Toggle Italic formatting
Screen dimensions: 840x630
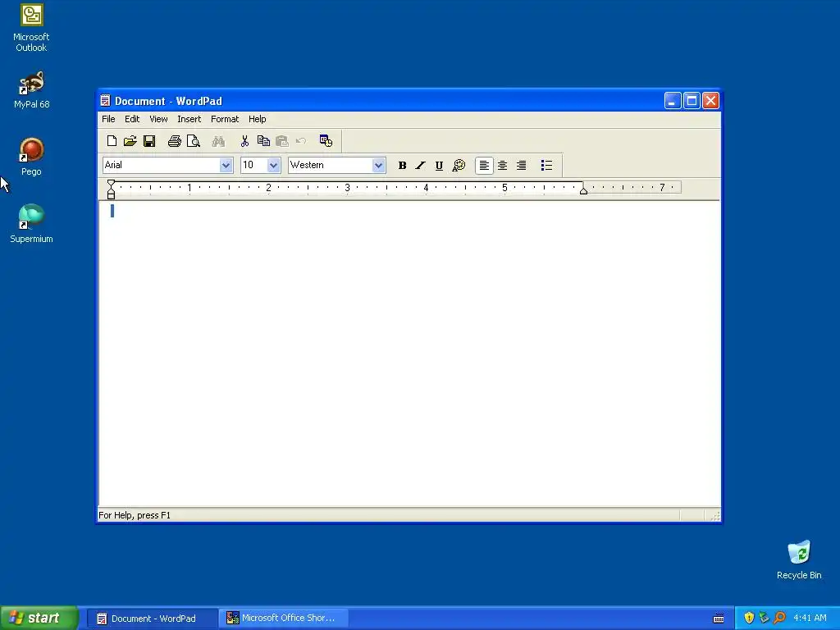point(421,166)
